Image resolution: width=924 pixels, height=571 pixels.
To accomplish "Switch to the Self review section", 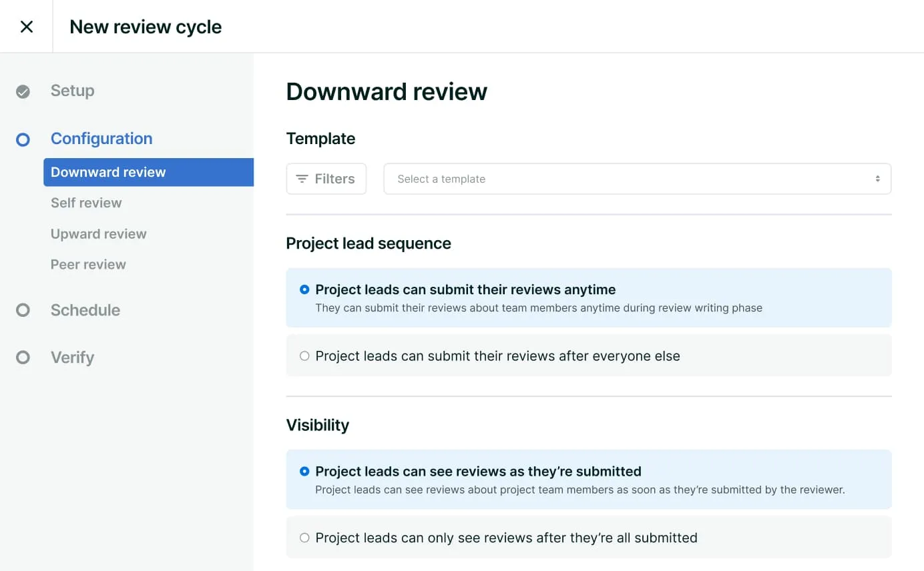I will click(x=86, y=203).
